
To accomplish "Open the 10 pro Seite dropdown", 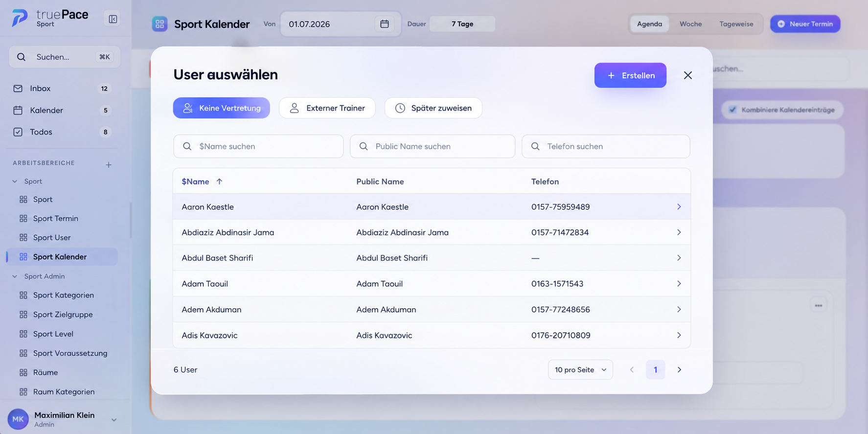I will 580,370.
